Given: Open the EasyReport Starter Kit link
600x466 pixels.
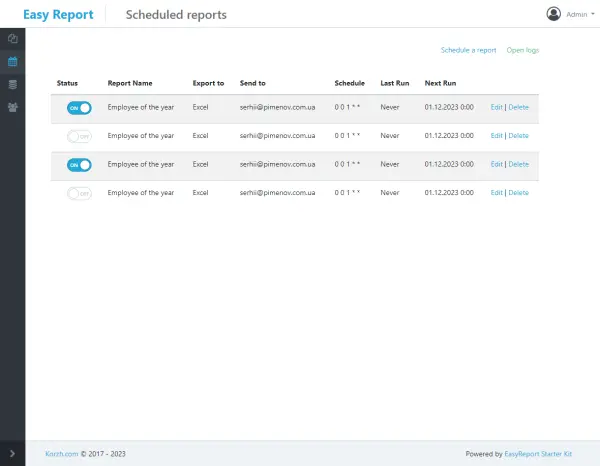Looking at the screenshot, I should click(539, 454).
